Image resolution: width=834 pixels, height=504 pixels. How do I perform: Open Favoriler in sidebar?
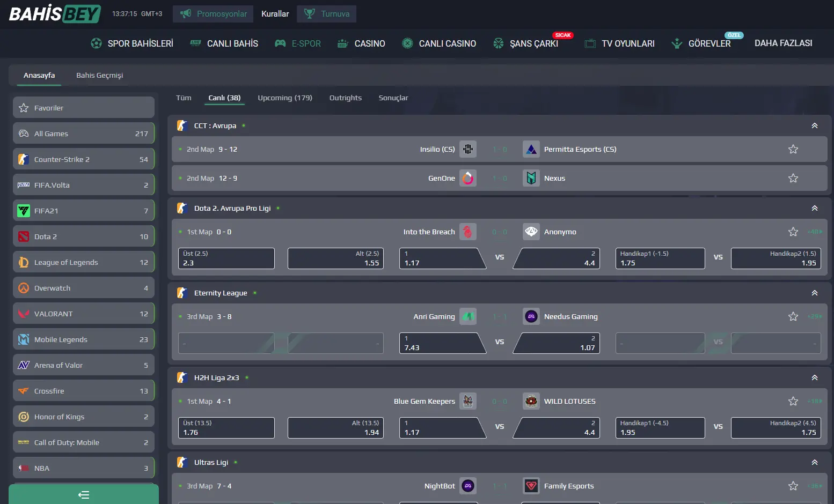coord(84,108)
